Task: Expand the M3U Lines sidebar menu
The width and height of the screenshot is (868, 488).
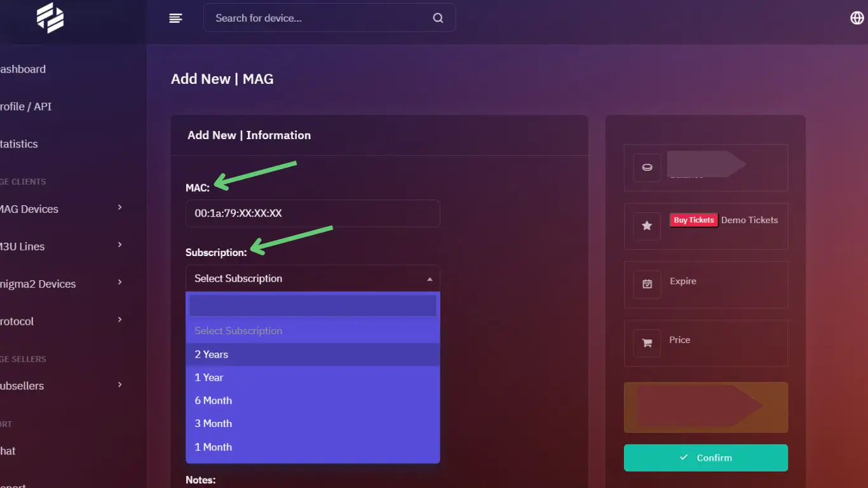Action: point(60,247)
